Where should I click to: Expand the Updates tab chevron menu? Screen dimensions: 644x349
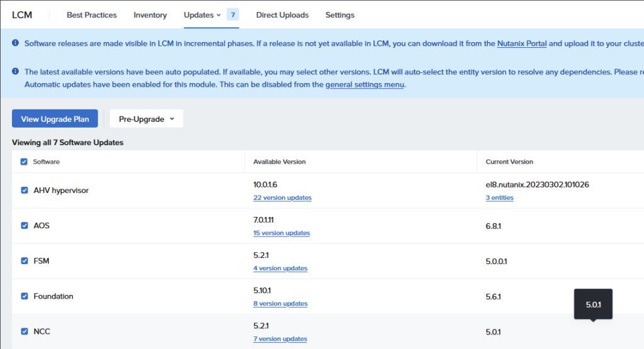(x=218, y=15)
